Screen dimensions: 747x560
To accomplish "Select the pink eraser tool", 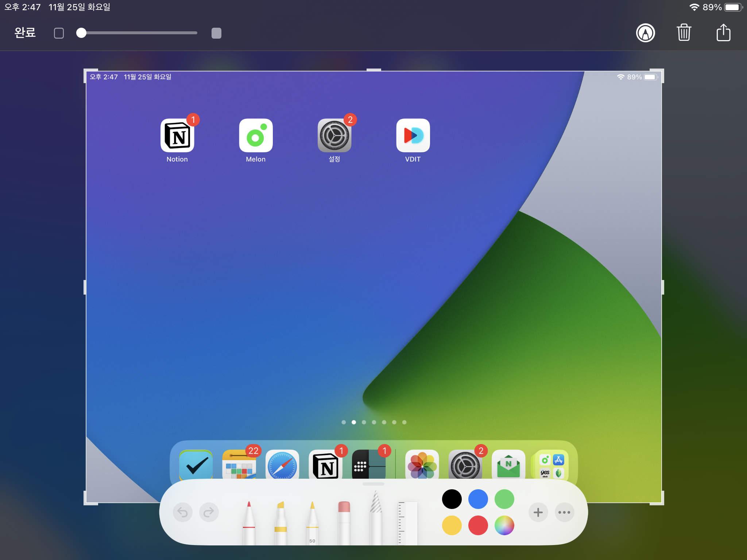I will [x=344, y=522].
